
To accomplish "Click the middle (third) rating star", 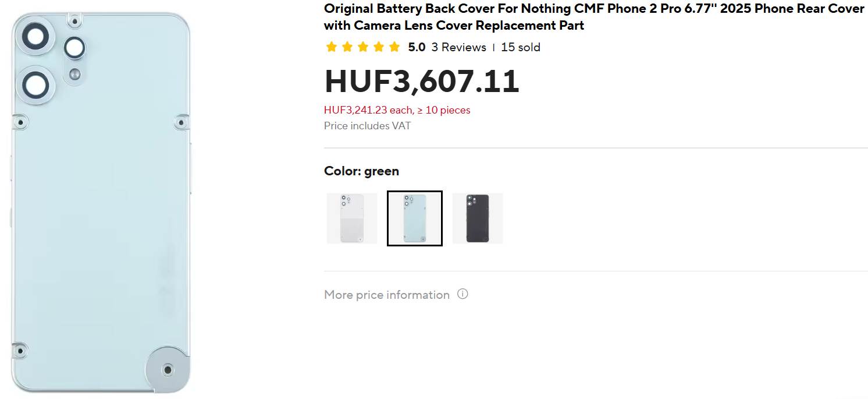I will [363, 47].
